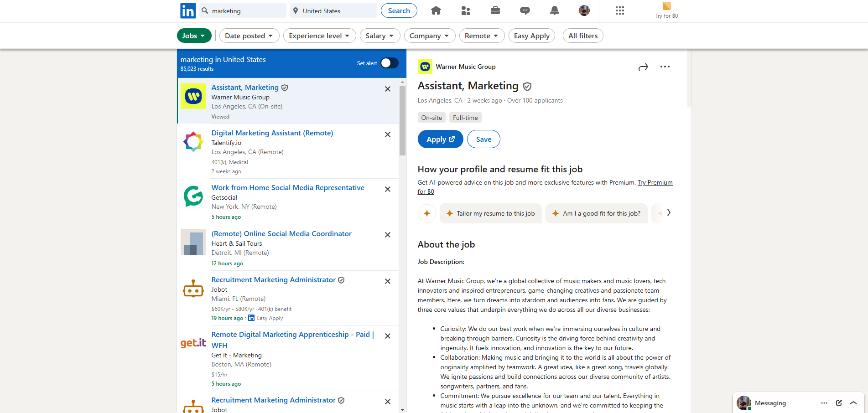
Task: Open the Try Premium for ₿0 link
Action: tap(655, 182)
